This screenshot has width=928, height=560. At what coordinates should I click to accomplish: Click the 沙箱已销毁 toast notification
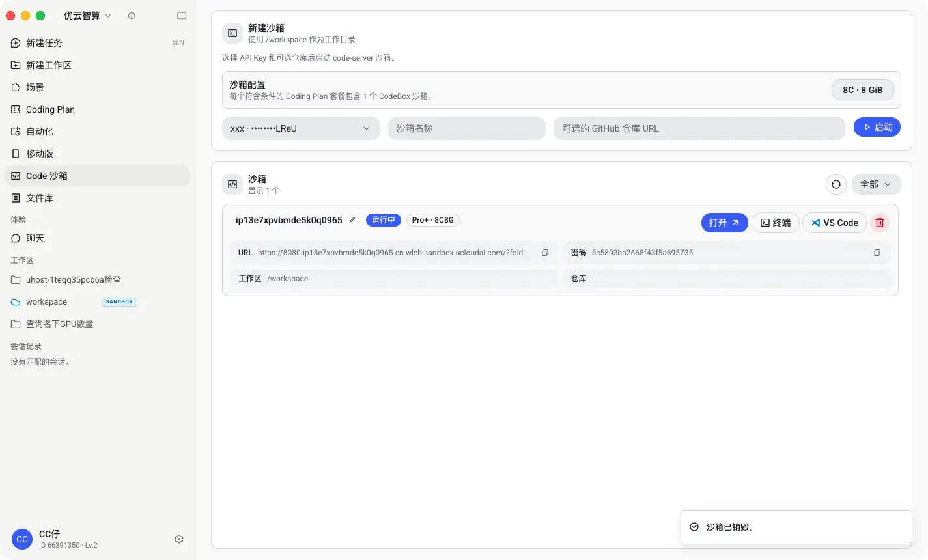point(796,527)
